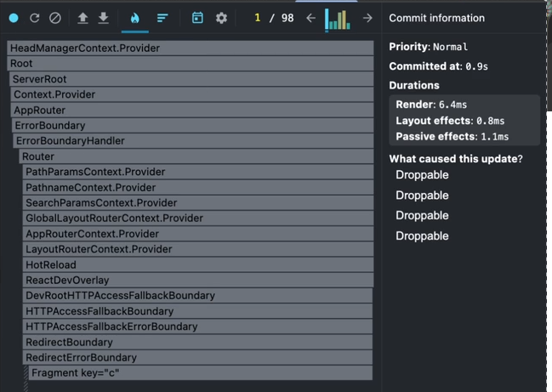Screen dimensions: 552x392
Task: Switch to Ranked chart tab
Action: pos(162,18)
